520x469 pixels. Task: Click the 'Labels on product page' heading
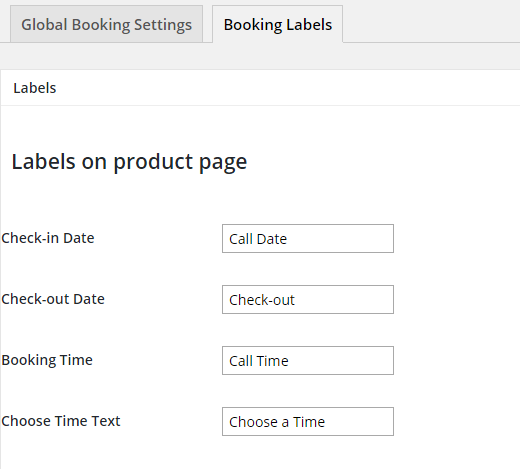129,162
